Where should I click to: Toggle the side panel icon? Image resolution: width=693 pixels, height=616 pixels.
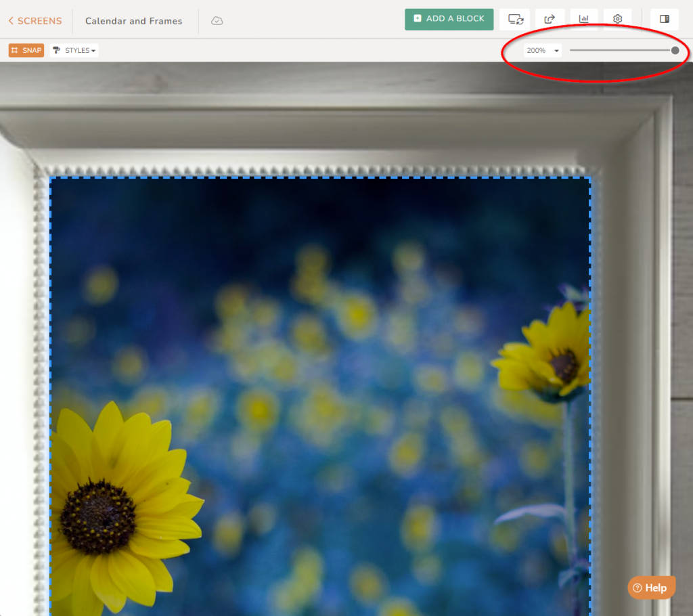pyautogui.click(x=665, y=19)
